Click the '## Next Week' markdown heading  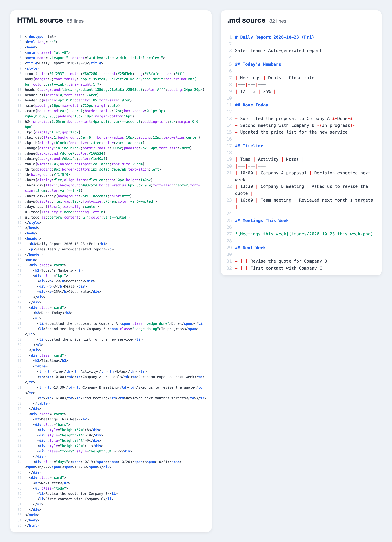(x=250, y=248)
